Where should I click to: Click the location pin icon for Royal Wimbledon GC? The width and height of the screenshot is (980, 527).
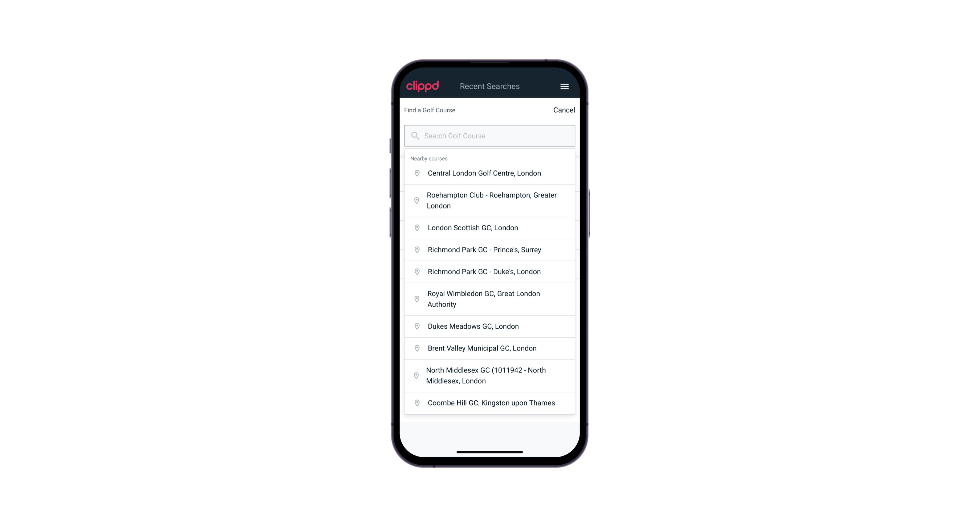tap(417, 299)
